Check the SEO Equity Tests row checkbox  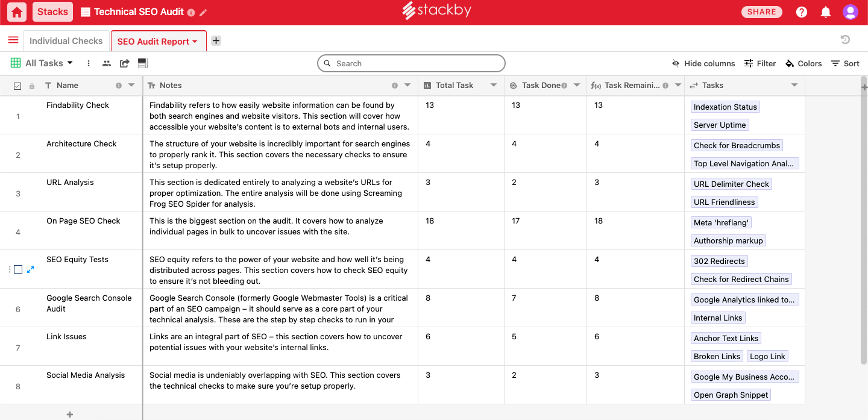pos(18,269)
